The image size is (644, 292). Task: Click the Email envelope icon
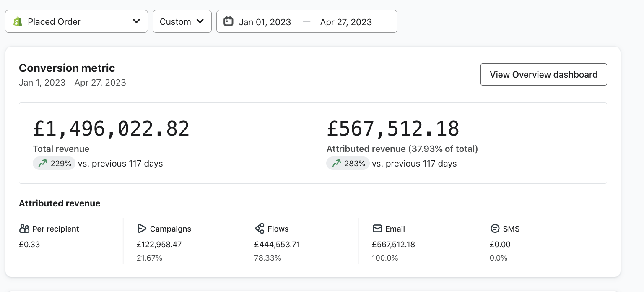coord(377,229)
